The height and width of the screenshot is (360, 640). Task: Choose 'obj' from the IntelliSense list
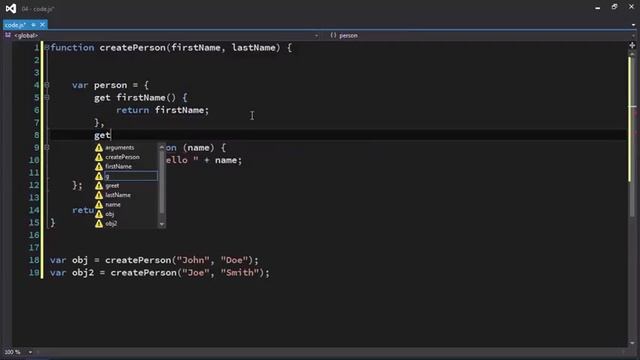point(109,214)
